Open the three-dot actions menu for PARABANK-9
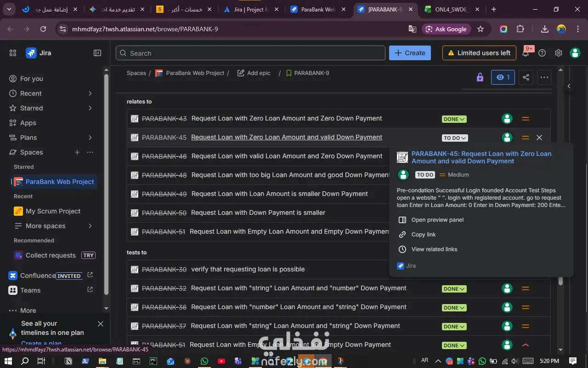 coord(544,77)
